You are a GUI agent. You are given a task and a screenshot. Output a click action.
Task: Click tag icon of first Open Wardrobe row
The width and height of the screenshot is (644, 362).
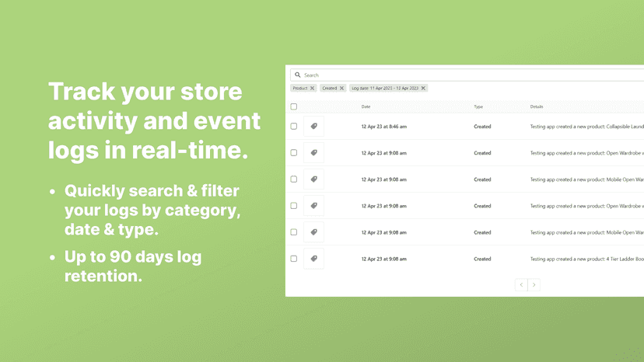click(313, 153)
